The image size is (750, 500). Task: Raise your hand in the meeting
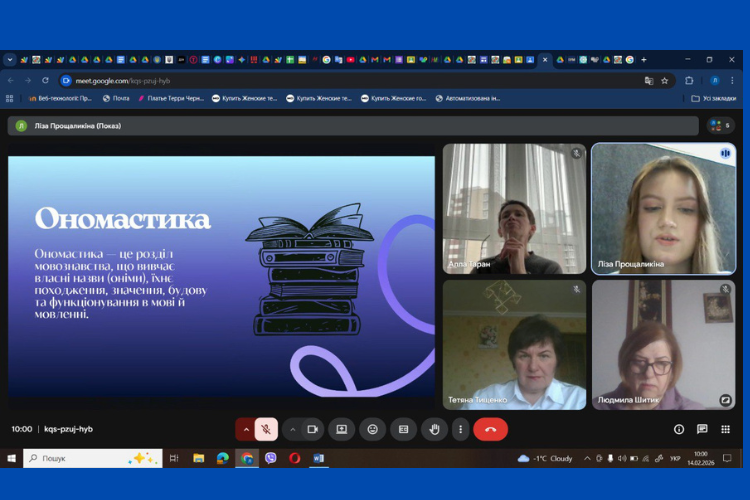[433, 429]
